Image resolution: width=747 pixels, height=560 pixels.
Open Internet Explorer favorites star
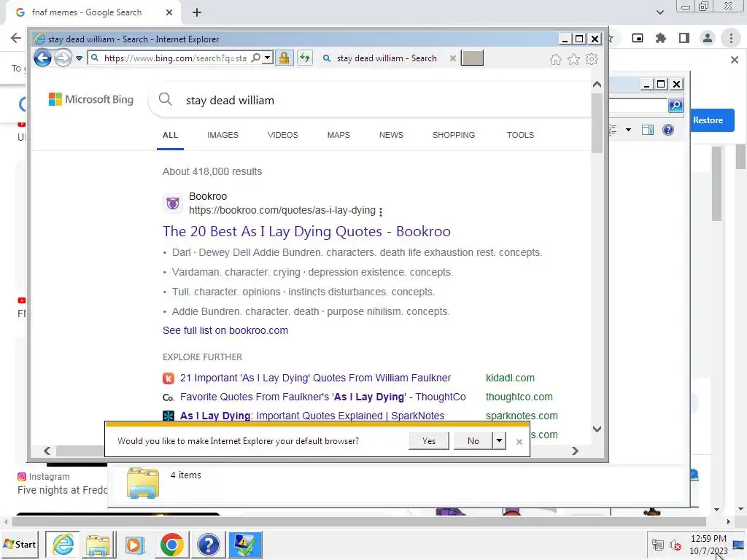pyautogui.click(x=573, y=59)
